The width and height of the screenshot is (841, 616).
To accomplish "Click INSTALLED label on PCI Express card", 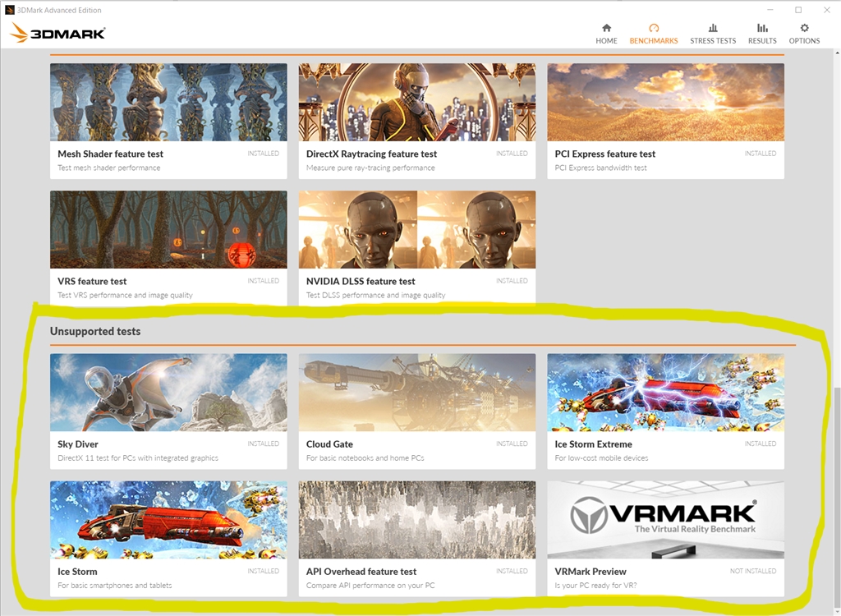I will click(x=761, y=154).
